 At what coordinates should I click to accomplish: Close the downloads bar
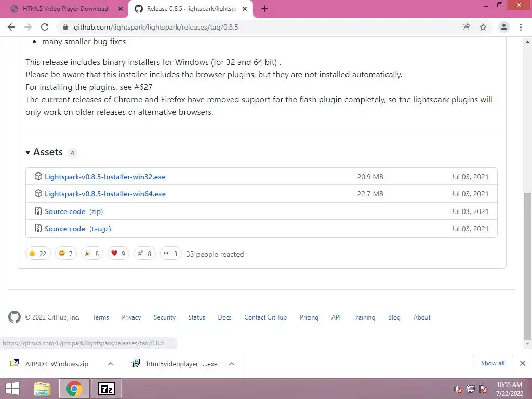[523, 363]
